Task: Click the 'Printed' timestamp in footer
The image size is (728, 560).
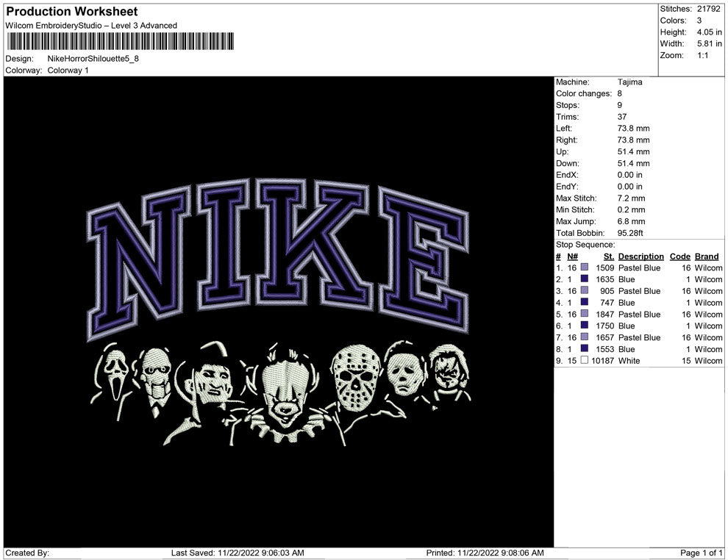Action: [485, 553]
